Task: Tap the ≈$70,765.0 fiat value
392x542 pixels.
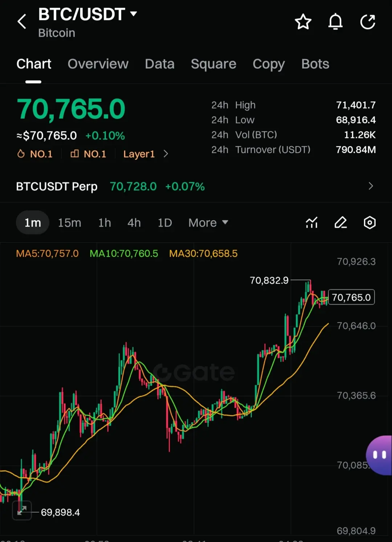Action: pyautogui.click(x=46, y=136)
